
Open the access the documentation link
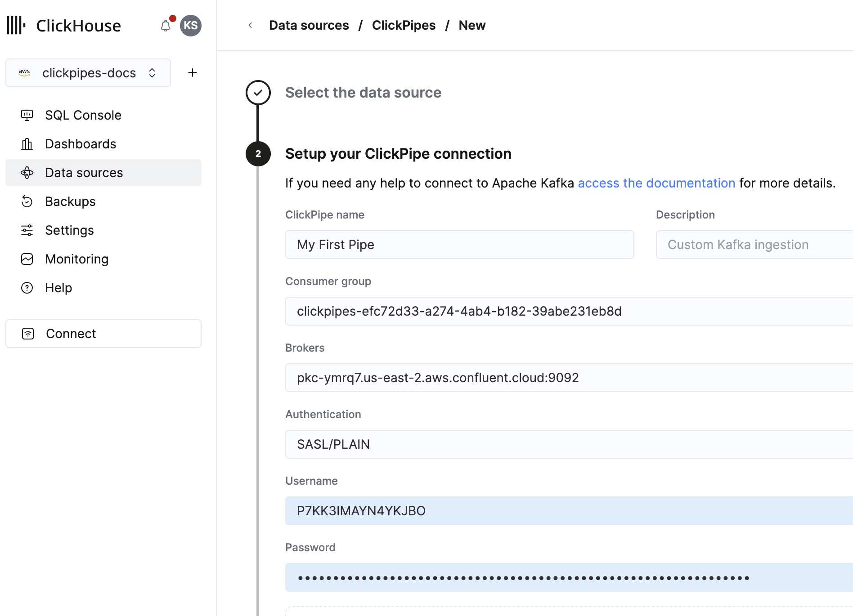coord(656,183)
